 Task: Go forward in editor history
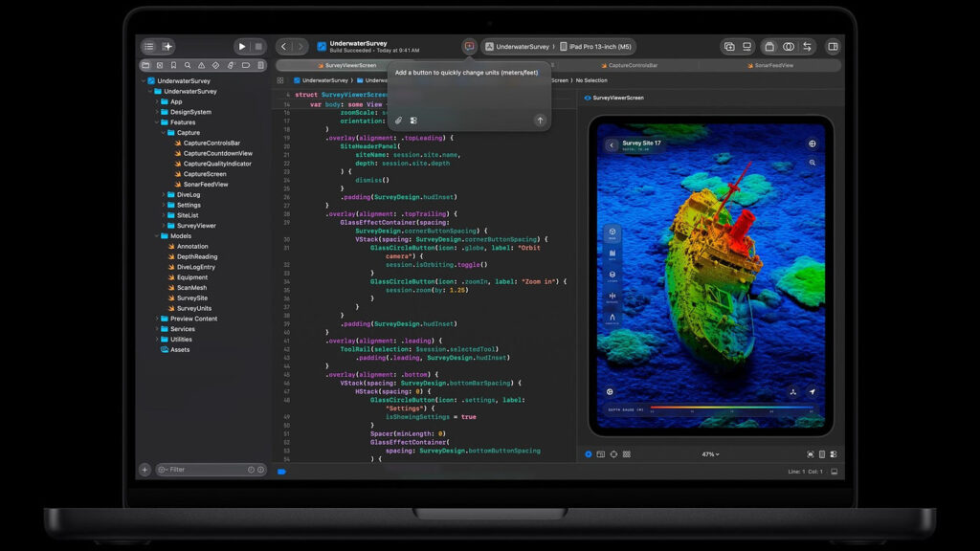(x=301, y=46)
